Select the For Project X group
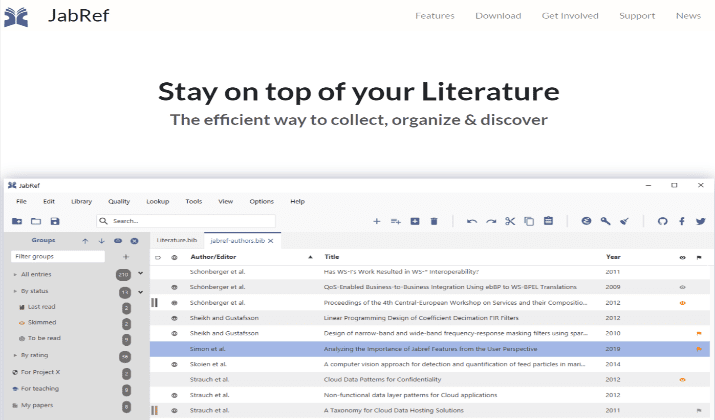Image resolution: width=715 pixels, height=420 pixels. pos(40,373)
